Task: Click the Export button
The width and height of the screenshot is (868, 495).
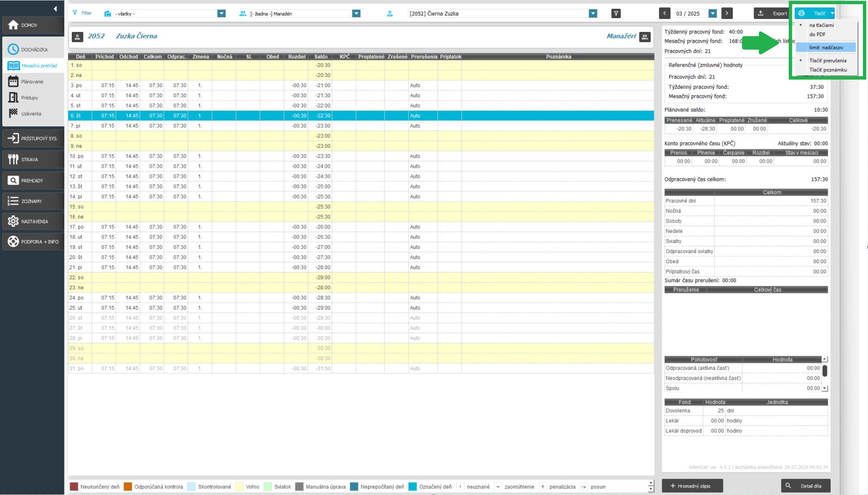Action: [772, 13]
